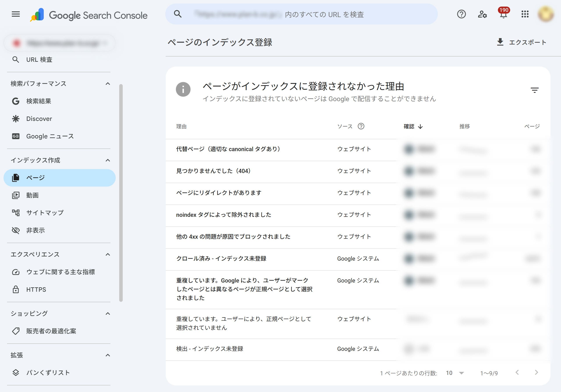
Task: Open the table filter icon
Action: (535, 90)
